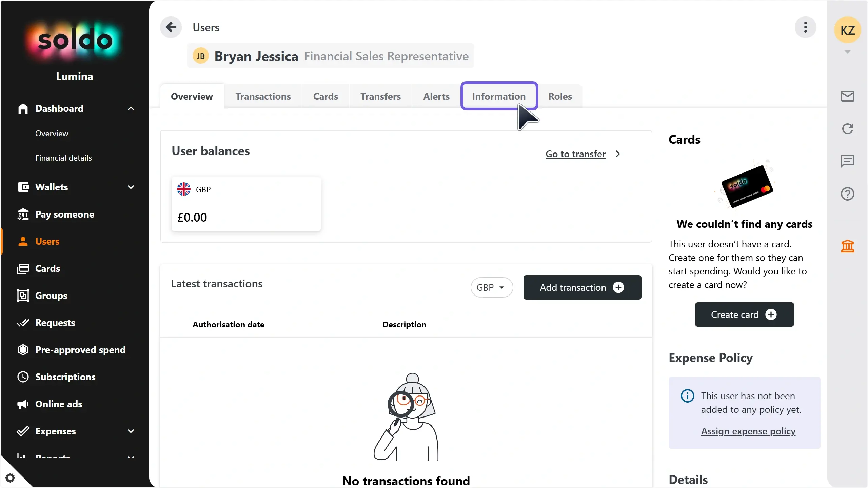Open the chat messages icon
Screen dimensions: 868x488
click(x=847, y=161)
